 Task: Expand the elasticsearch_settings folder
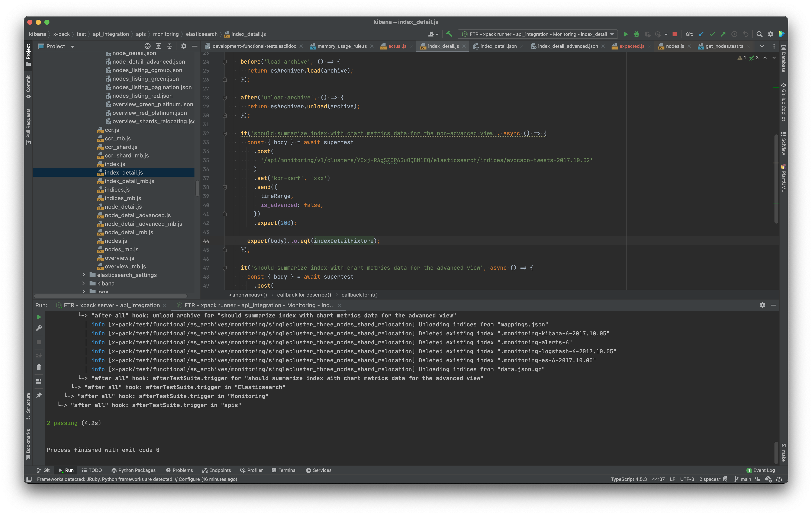pyautogui.click(x=84, y=275)
